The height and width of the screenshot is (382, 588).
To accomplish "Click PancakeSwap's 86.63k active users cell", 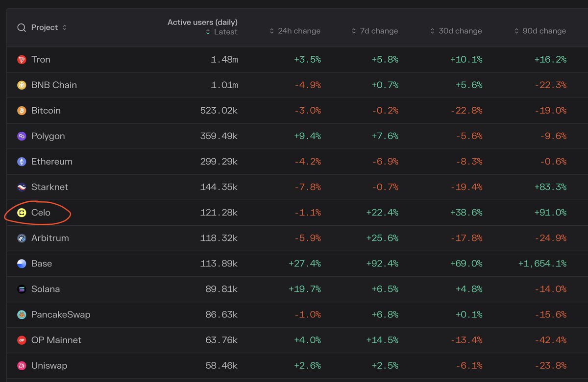I will pos(222,314).
